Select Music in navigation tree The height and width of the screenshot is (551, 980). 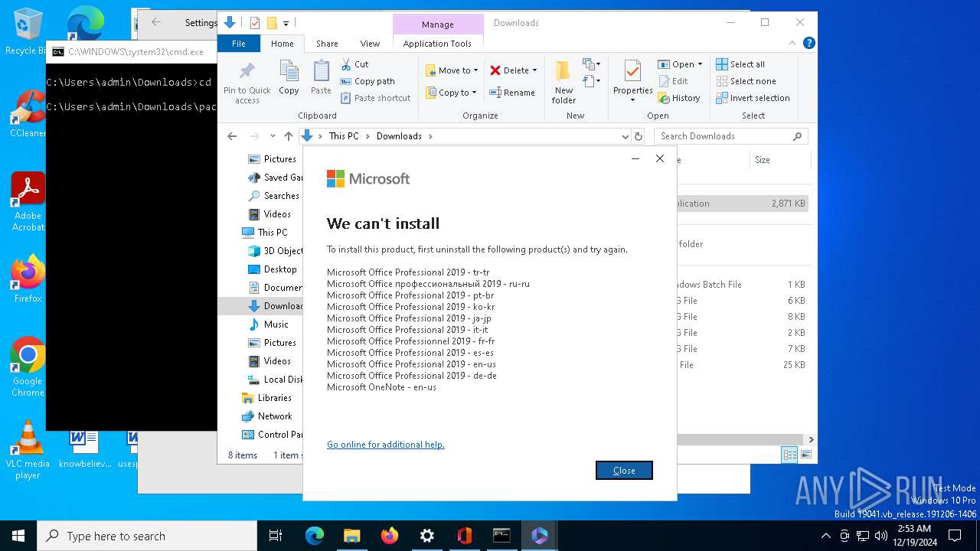click(269, 324)
